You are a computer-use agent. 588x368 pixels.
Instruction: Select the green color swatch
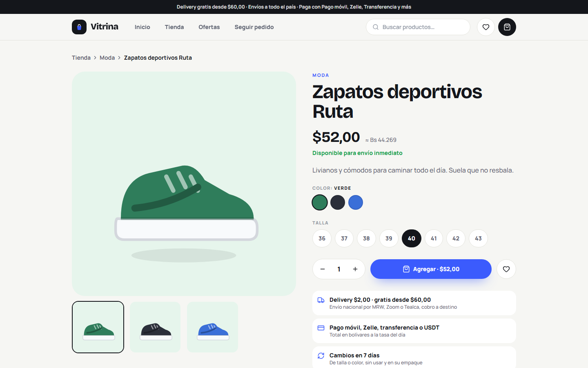(320, 202)
